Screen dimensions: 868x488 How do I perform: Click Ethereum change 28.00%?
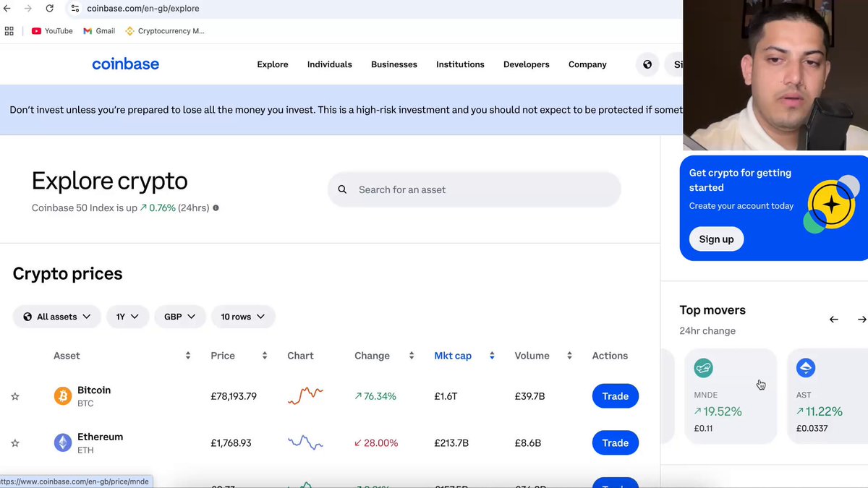[x=376, y=443]
